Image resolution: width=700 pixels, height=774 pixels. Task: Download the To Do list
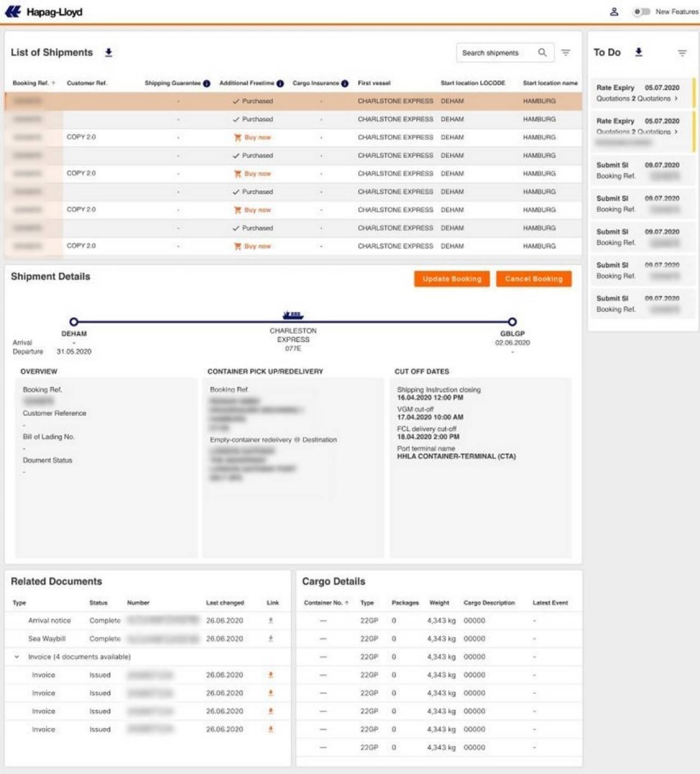(x=638, y=52)
